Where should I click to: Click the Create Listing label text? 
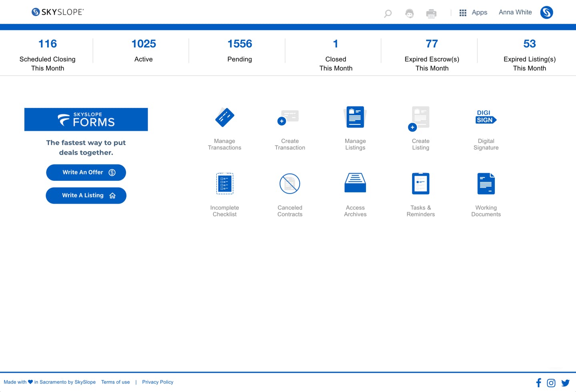pyautogui.click(x=421, y=144)
